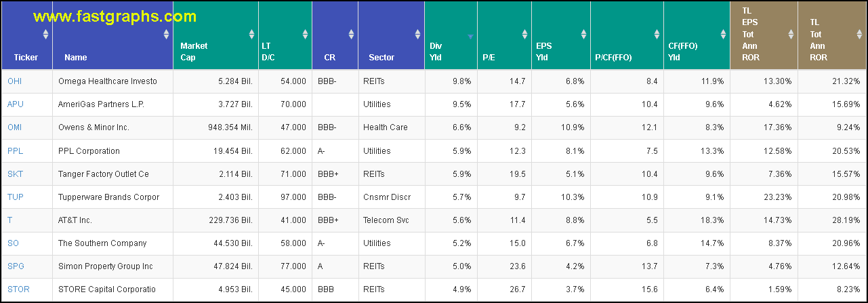This screenshot has height=303, width=868.
Task: Click the sort arrows in Ticker column
Action: coord(45,34)
